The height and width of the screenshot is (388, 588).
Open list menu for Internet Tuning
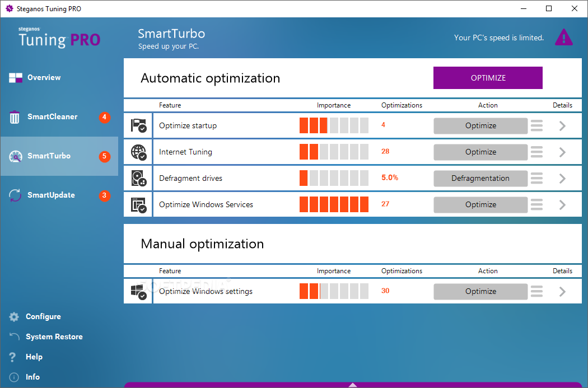pos(536,152)
